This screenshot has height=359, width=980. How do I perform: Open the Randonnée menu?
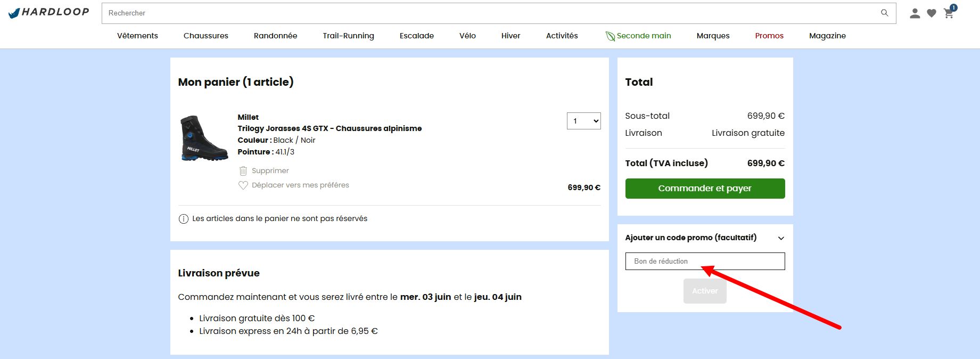pos(275,36)
